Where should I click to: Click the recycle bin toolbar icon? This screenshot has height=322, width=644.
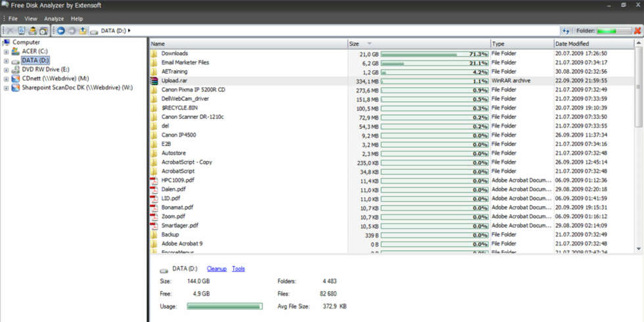click(22, 30)
